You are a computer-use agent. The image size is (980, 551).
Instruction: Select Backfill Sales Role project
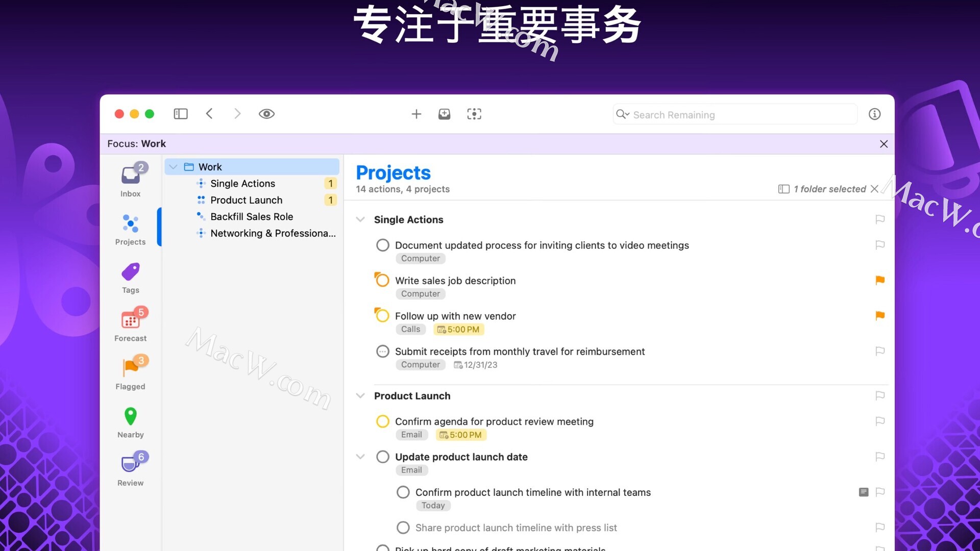[x=252, y=216]
